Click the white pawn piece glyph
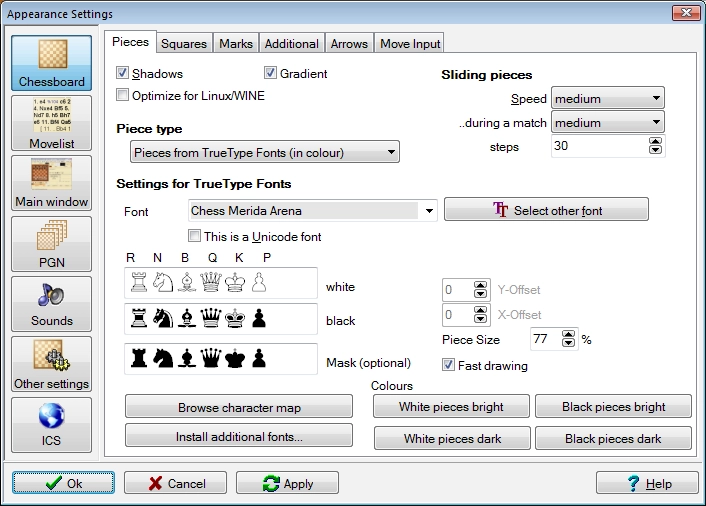The image size is (706, 506). coord(259,282)
